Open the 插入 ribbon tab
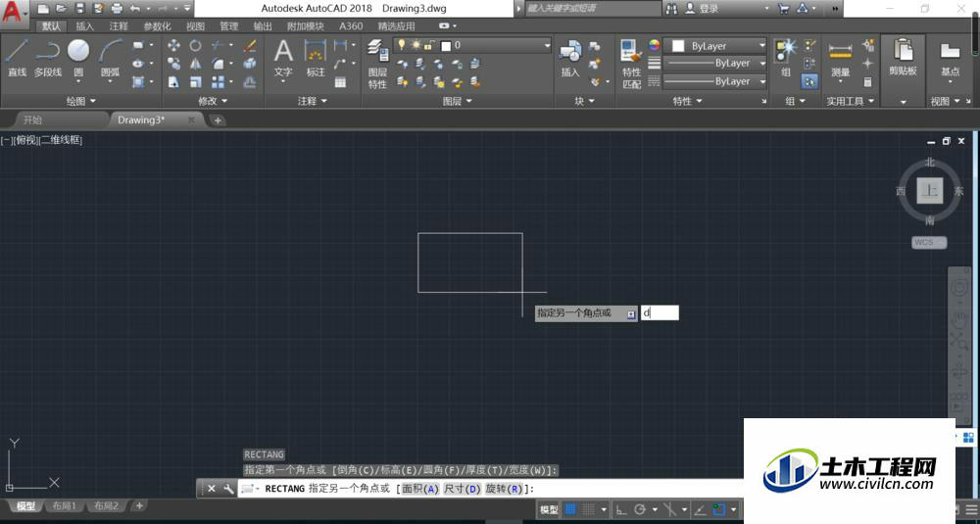The height and width of the screenshot is (524, 980). (84, 26)
